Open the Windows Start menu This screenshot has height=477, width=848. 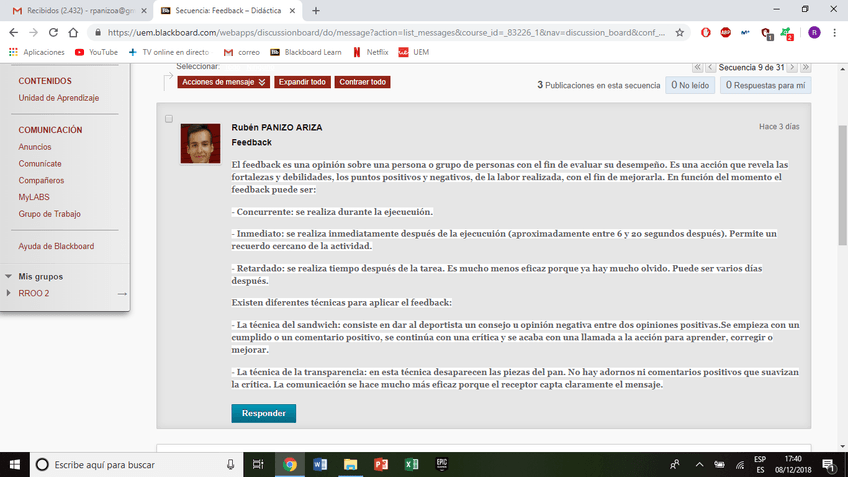pos(15,465)
